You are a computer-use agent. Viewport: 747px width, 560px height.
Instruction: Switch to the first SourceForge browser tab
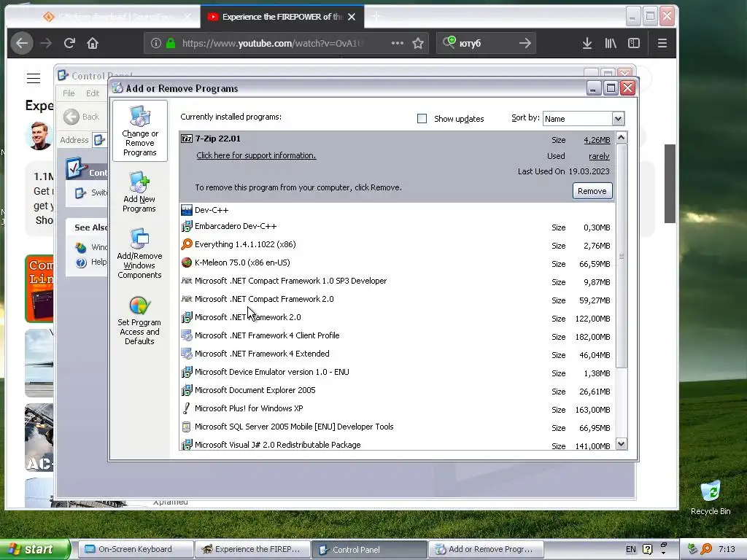[x=117, y=17]
